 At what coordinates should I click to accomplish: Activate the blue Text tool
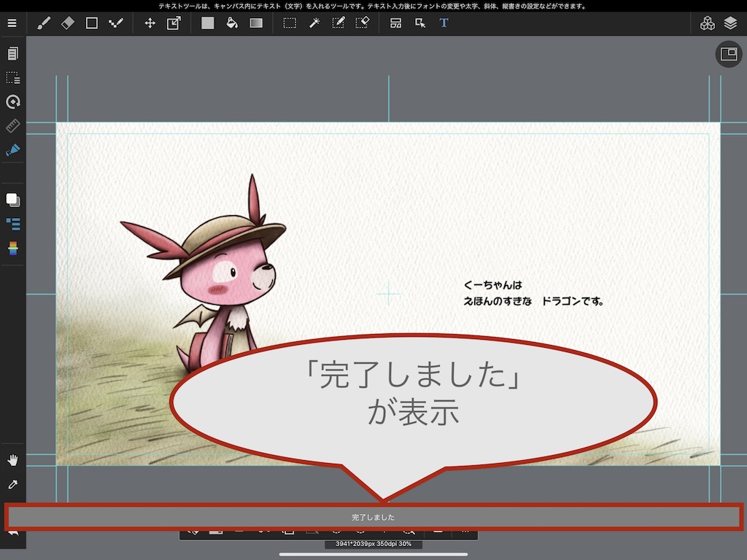(x=444, y=23)
